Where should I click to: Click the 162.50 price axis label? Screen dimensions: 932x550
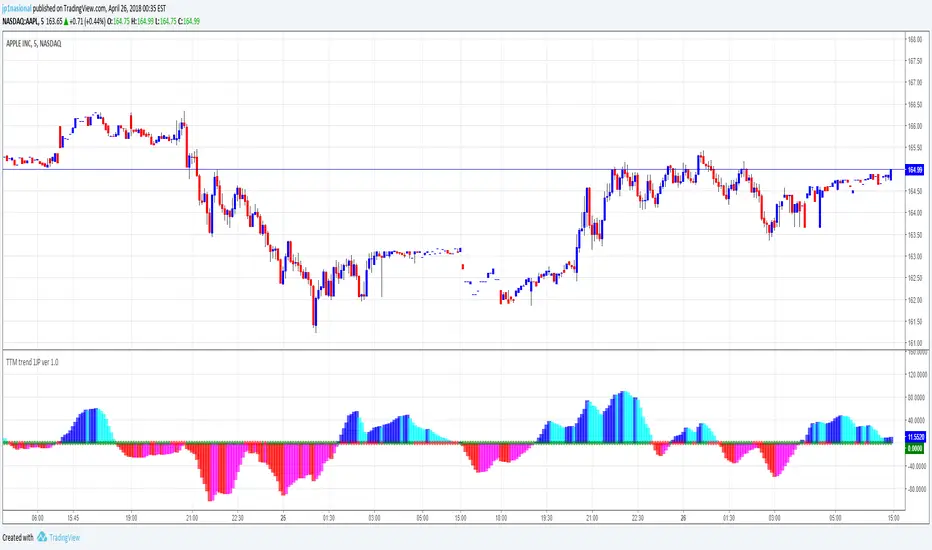click(x=915, y=278)
